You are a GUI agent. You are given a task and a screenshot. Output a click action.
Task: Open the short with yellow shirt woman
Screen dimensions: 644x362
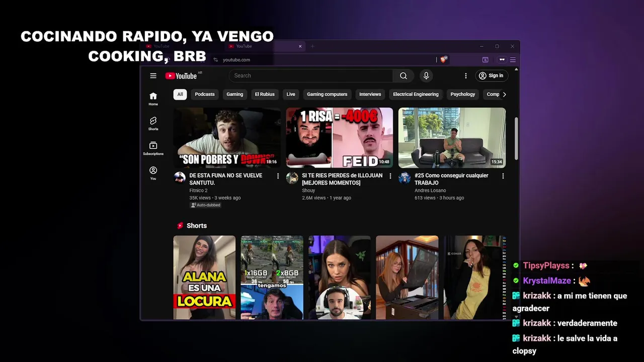[474, 278]
